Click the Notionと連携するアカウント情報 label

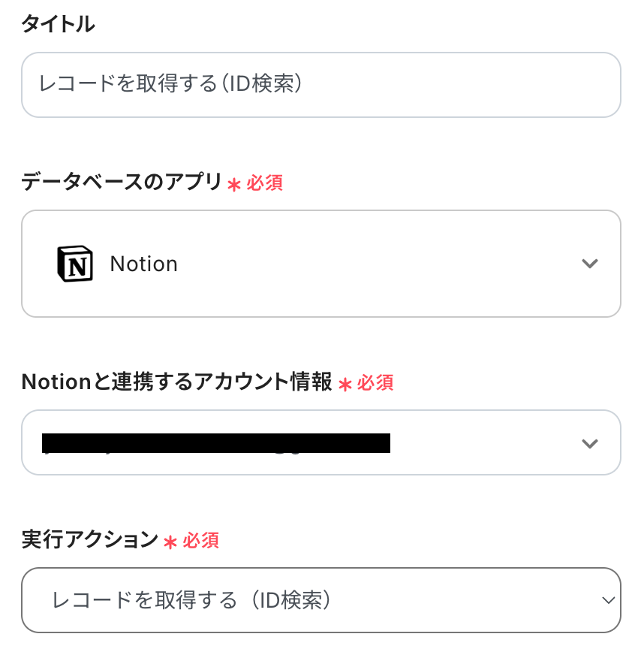[x=176, y=382]
